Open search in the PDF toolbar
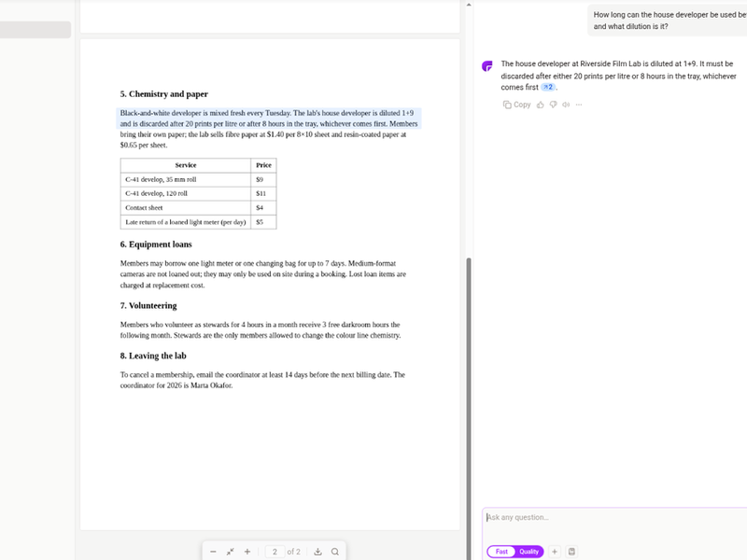 [x=335, y=552]
